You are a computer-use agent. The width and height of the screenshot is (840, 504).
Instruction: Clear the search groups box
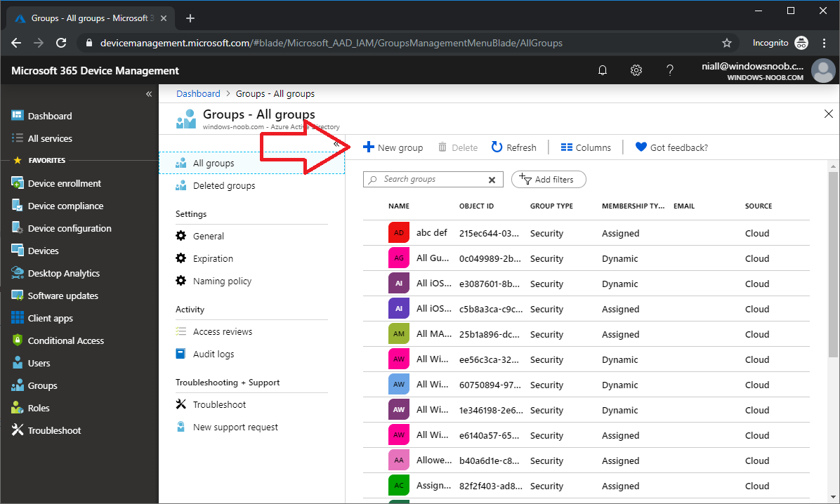pos(492,180)
